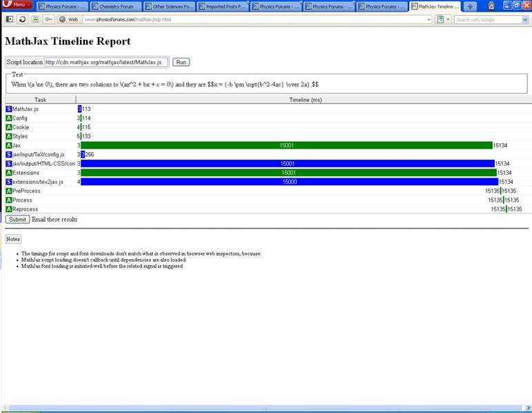Run the MathJax timeline test
Screen dimensions: 532x413
pos(181,63)
